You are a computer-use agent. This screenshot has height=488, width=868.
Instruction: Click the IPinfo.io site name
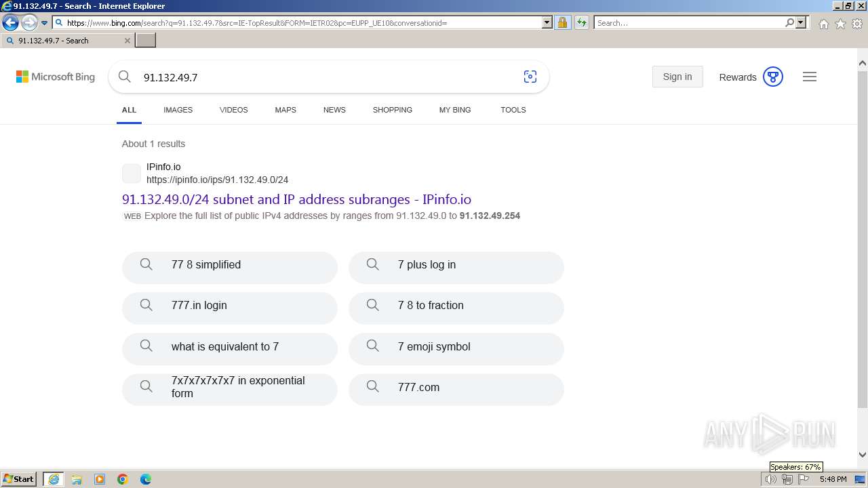163,167
